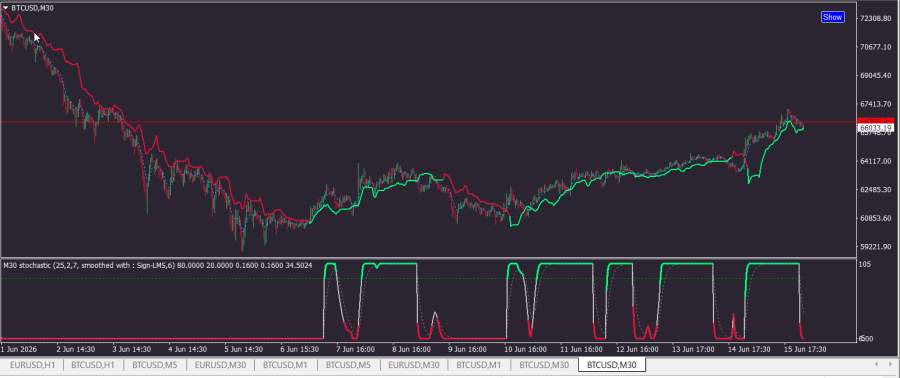Click the 72308.80 price axis label
This screenshot has height=378, width=900.
(875, 18)
